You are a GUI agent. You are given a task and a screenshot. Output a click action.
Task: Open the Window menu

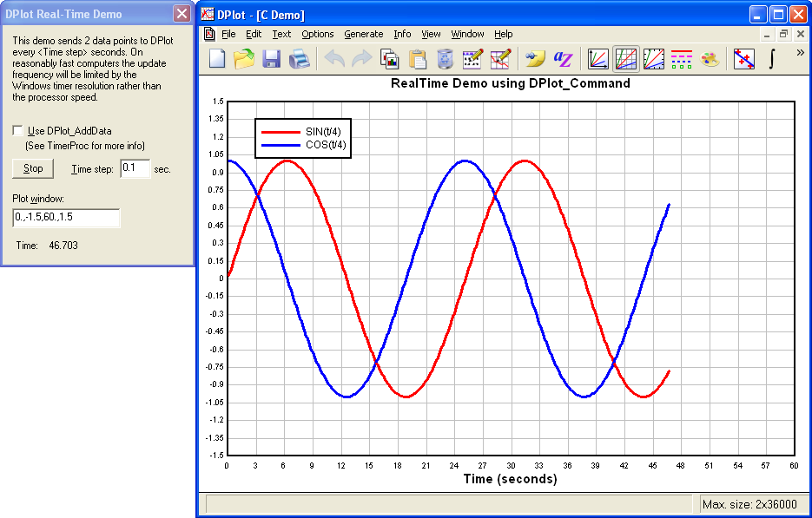coord(467,34)
